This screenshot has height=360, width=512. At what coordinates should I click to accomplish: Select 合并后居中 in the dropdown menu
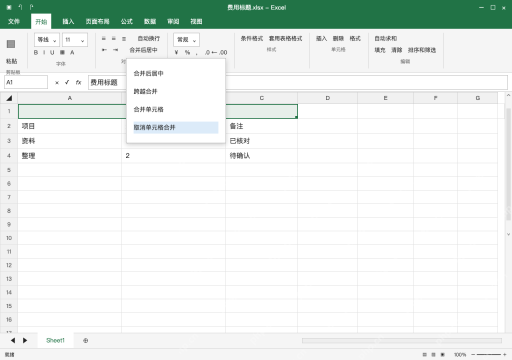click(176, 73)
